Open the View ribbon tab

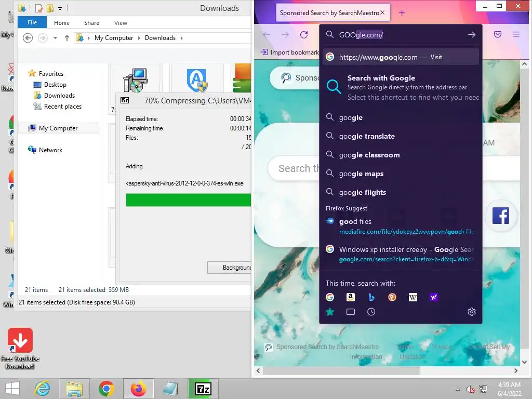click(x=121, y=23)
